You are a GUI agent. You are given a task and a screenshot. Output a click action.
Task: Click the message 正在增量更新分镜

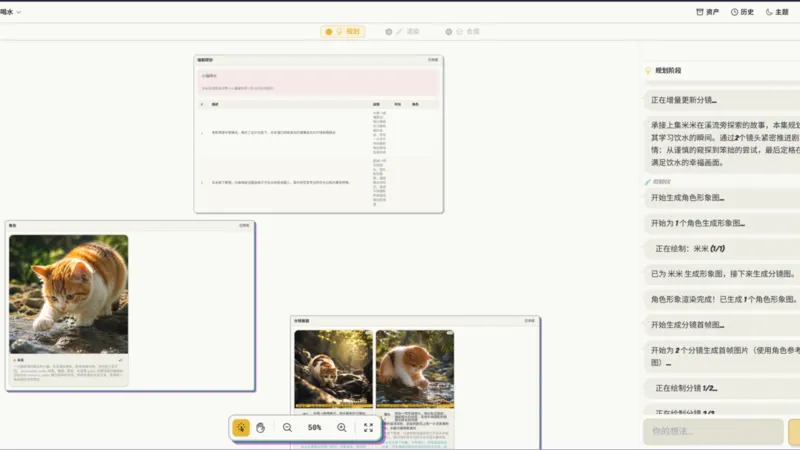pos(722,100)
